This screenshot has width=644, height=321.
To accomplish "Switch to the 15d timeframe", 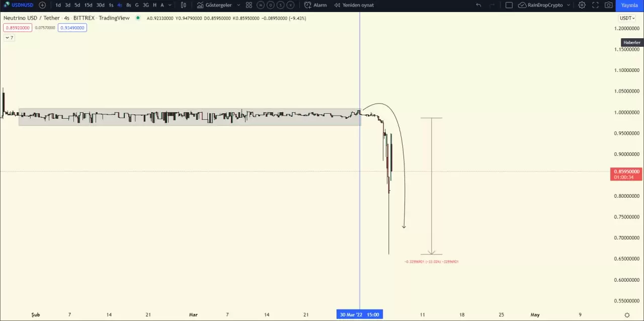I will pos(88,5).
